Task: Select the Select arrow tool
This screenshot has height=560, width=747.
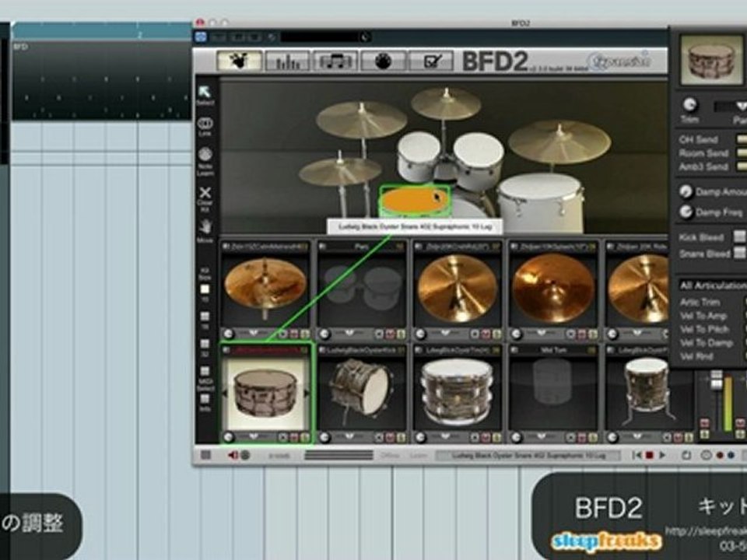Action: [205, 95]
